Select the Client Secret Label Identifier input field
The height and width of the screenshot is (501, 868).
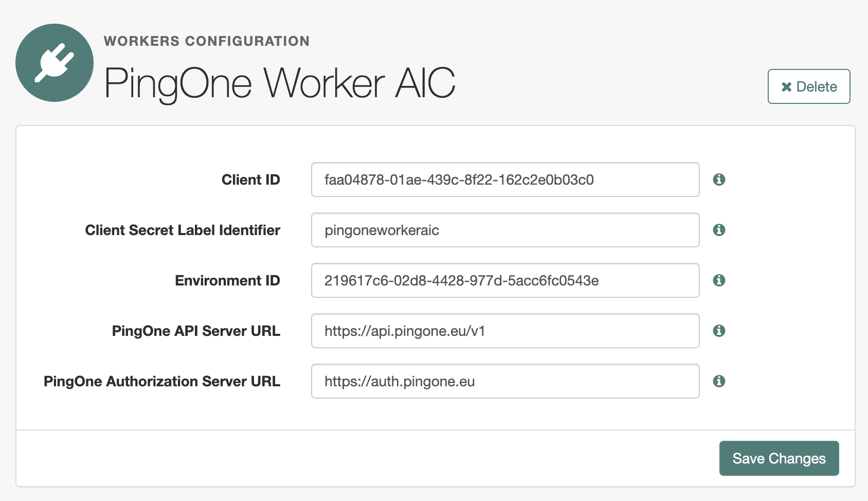coord(504,230)
